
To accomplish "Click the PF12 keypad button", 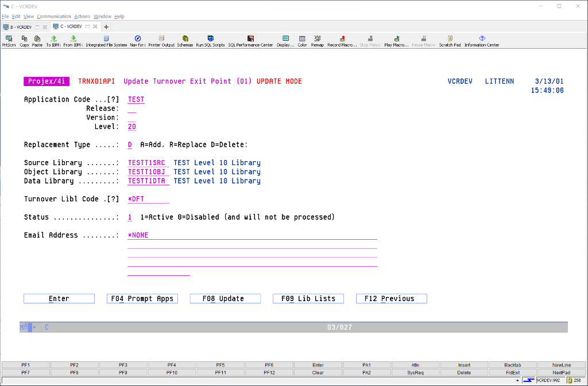I will point(269,373).
